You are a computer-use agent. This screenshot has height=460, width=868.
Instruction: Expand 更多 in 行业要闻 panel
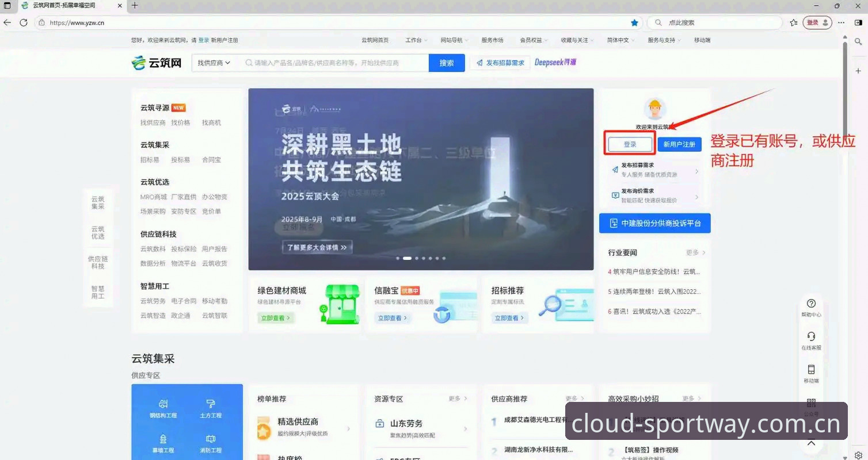pos(695,252)
